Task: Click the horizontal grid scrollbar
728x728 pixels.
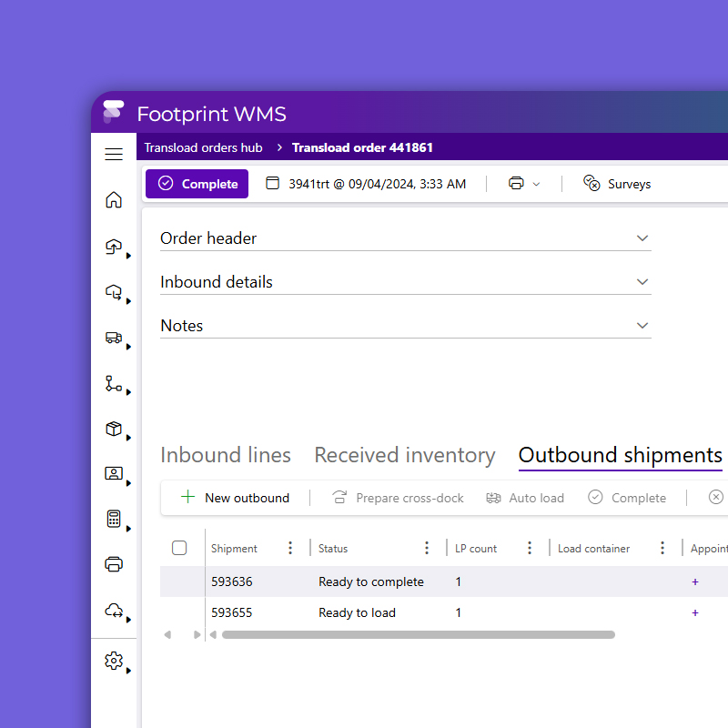Action: click(419, 634)
